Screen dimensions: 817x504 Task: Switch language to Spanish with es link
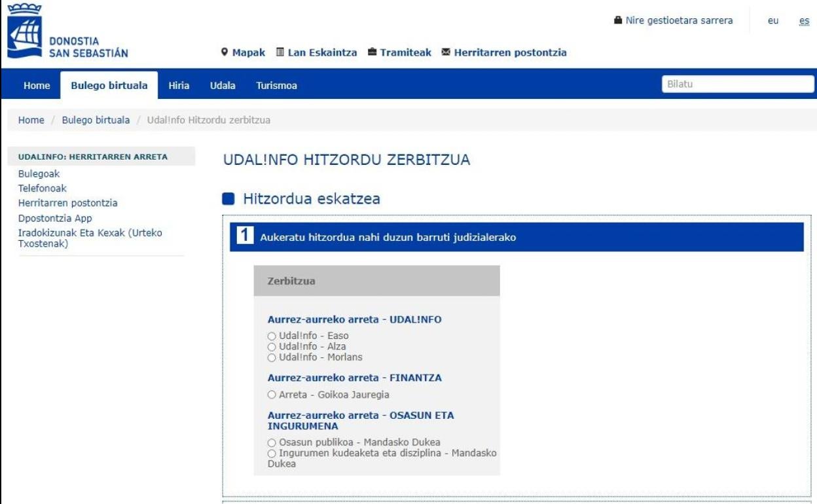point(804,21)
